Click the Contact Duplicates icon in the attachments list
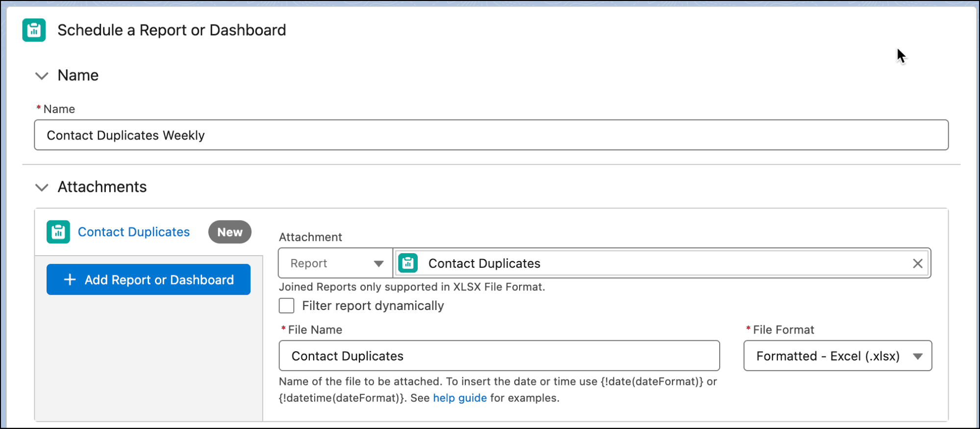This screenshot has height=429, width=980. pyautogui.click(x=58, y=232)
